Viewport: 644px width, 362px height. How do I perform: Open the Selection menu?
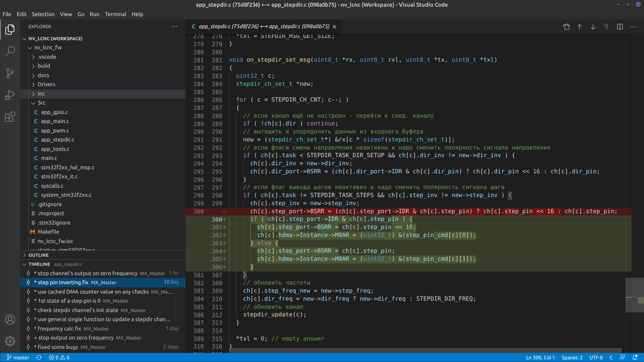pyautogui.click(x=43, y=14)
